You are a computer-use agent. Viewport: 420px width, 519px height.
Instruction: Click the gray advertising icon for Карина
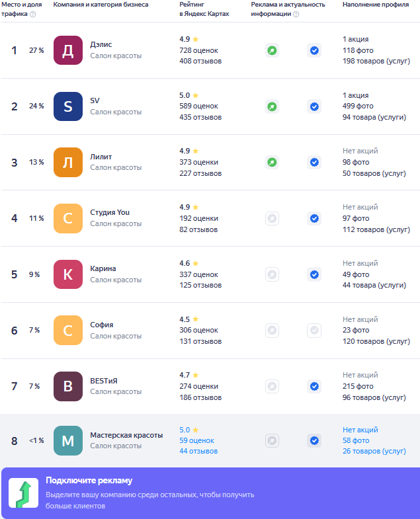(272, 274)
